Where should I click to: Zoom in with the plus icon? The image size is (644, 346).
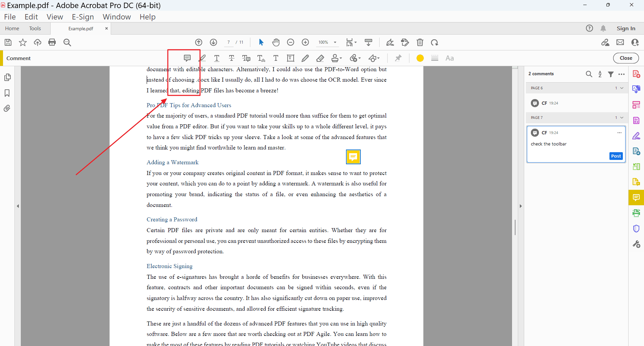[x=305, y=42]
